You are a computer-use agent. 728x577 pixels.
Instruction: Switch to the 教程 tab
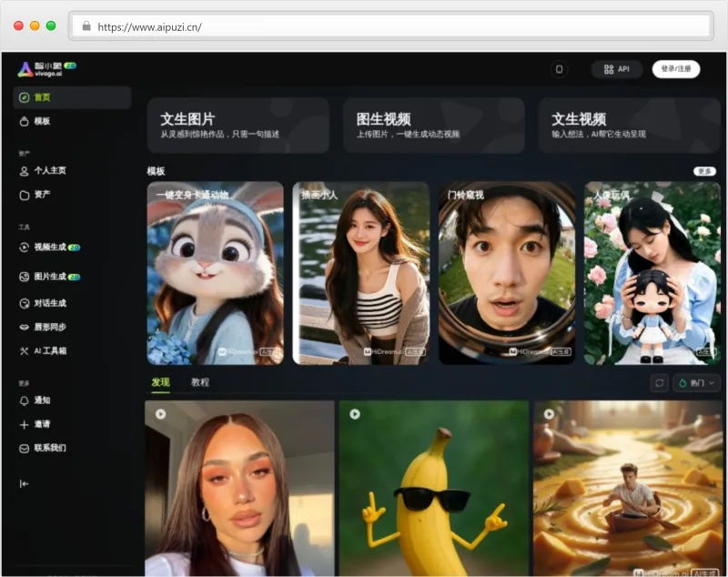200,383
